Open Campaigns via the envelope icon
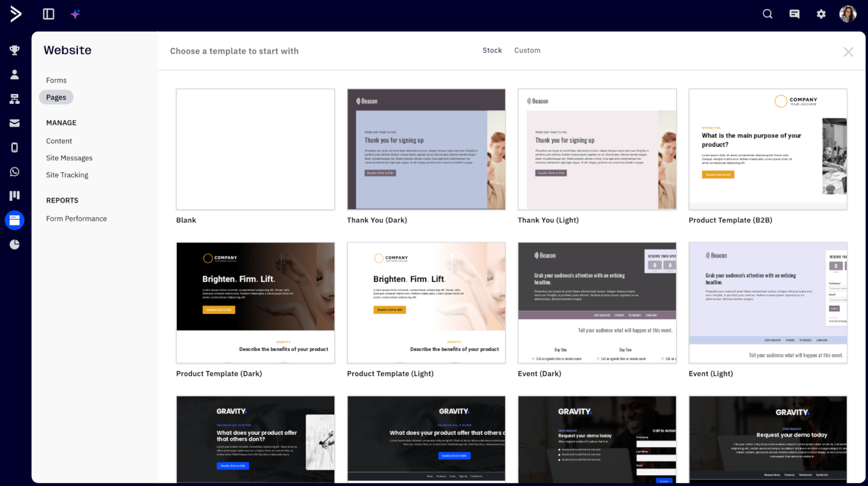The width and height of the screenshot is (868, 486). pyautogui.click(x=14, y=123)
